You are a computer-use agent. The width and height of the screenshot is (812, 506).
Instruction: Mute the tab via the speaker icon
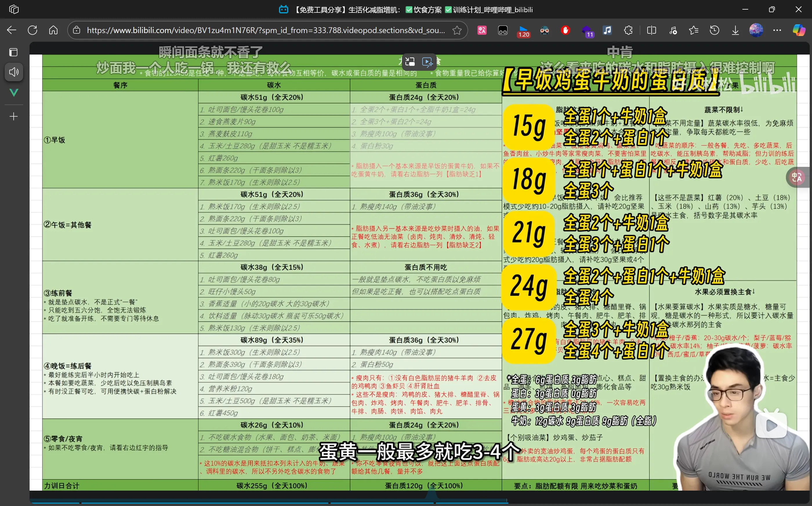(x=14, y=72)
